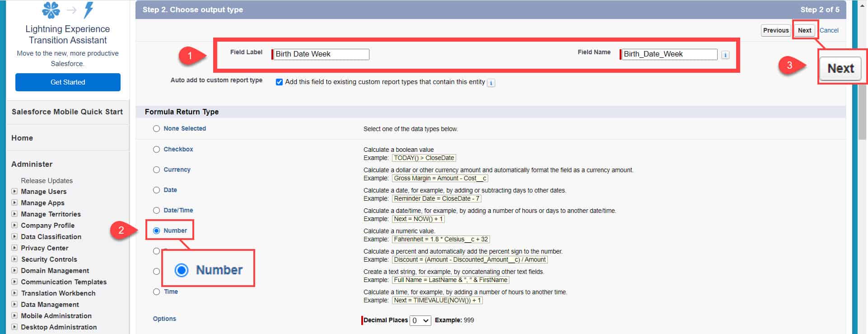Select the None Selected radio option
The width and height of the screenshot is (868, 334).
pos(156,129)
